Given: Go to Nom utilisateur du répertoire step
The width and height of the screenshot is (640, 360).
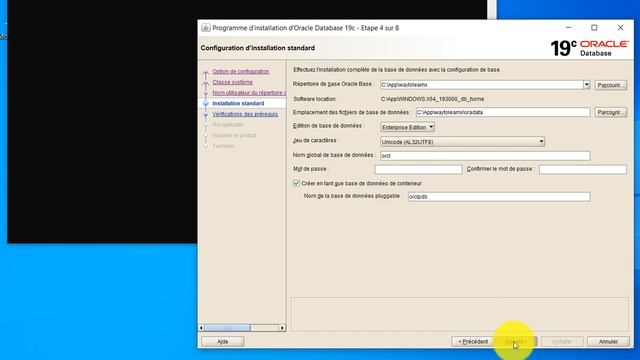Looking at the screenshot, I should pyautogui.click(x=249, y=93).
